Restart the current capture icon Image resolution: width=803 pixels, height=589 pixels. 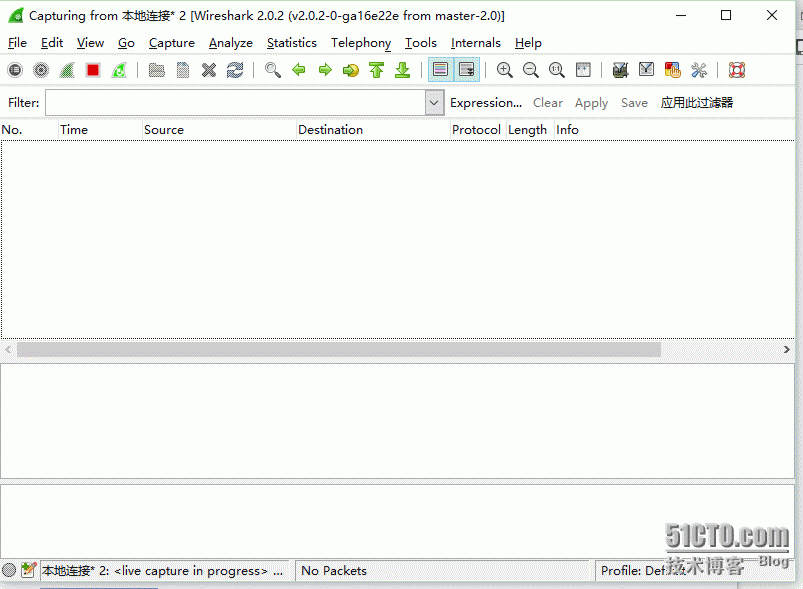(x=119, y=70)
